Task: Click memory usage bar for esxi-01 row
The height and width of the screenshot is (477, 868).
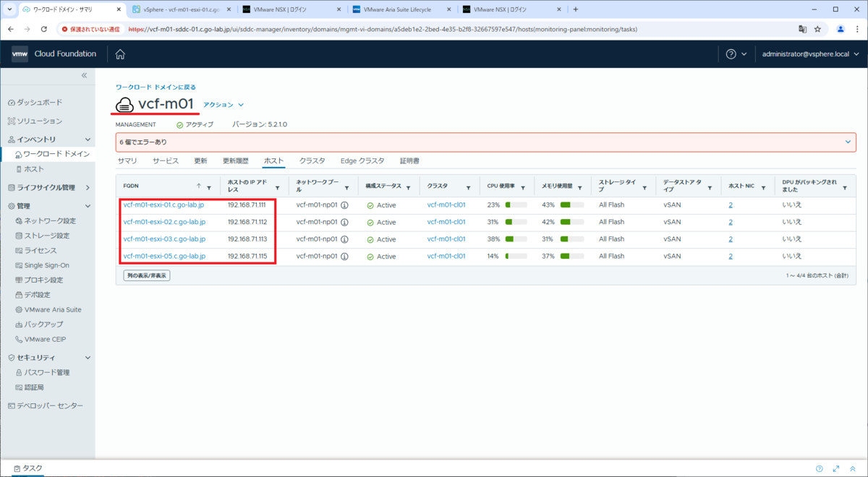Action: (571, 205)
